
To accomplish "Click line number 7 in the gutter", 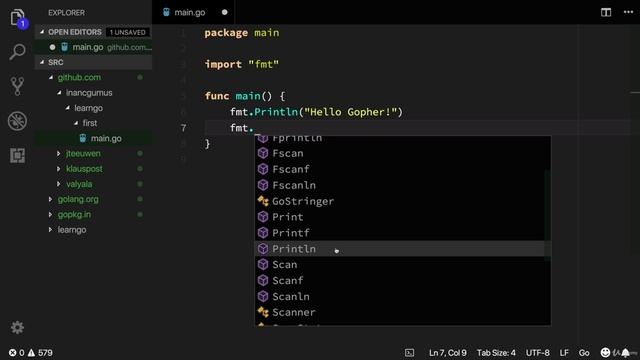I will tap(183, 128).
